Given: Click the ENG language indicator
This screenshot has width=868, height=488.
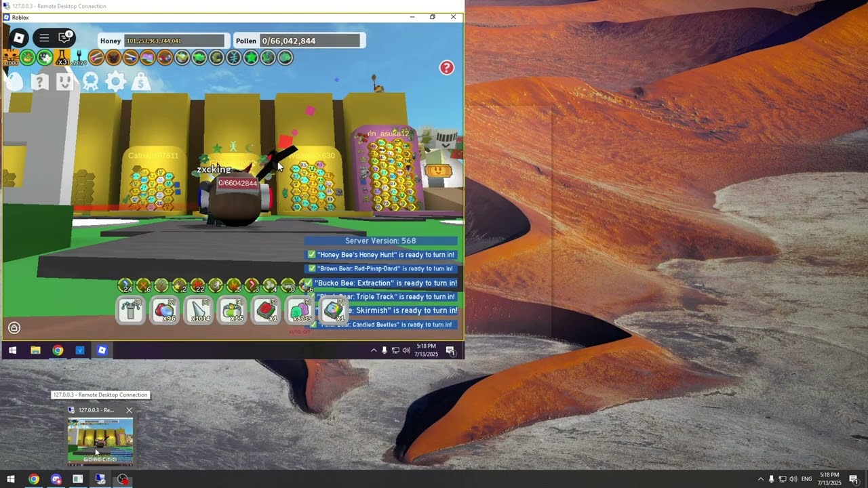Looking at the screenshot, I should point(806,479).
